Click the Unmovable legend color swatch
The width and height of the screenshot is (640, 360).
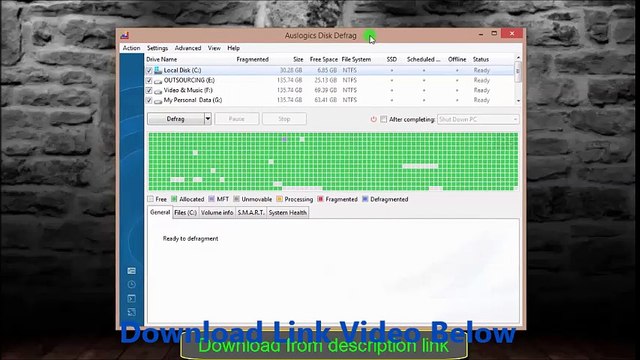236,199
